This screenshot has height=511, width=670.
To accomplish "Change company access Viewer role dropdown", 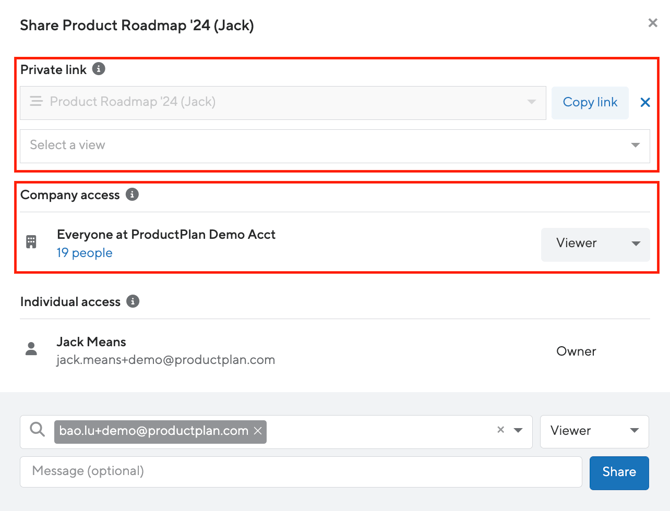I will point(595,243).
